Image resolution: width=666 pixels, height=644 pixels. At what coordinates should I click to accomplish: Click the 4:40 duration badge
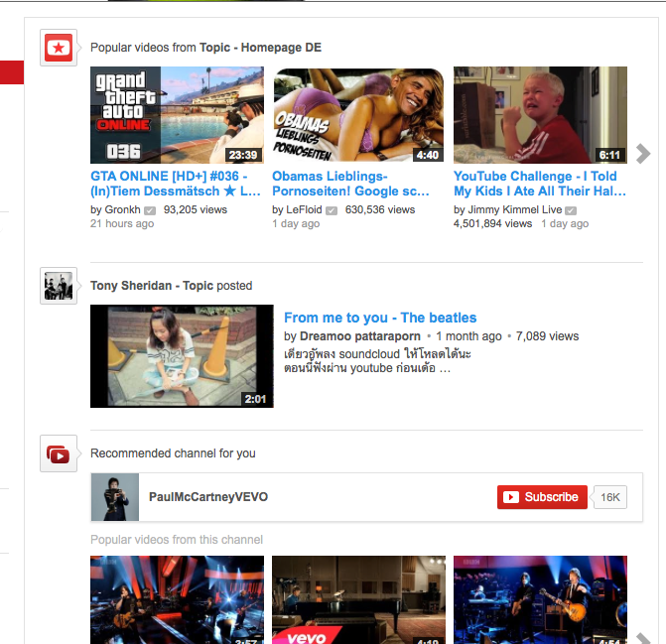pos(428,155)
